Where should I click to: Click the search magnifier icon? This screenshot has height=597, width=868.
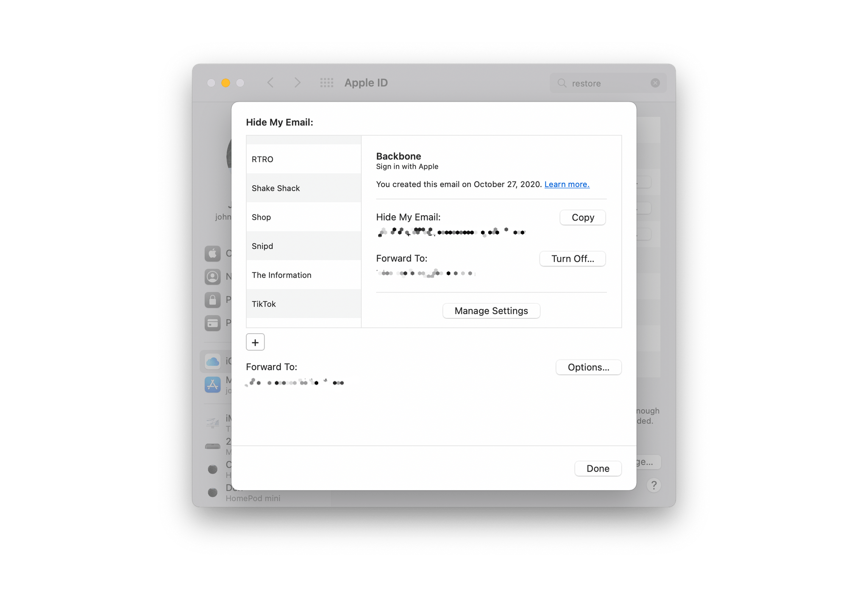click(562, 83)
